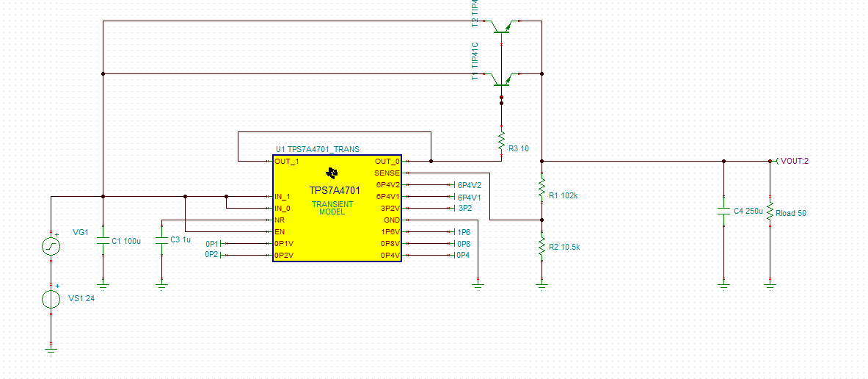The image size is (868, 379).
Task: Click the TPS7A4701 chip body text
Action: [x=335, y=191]
